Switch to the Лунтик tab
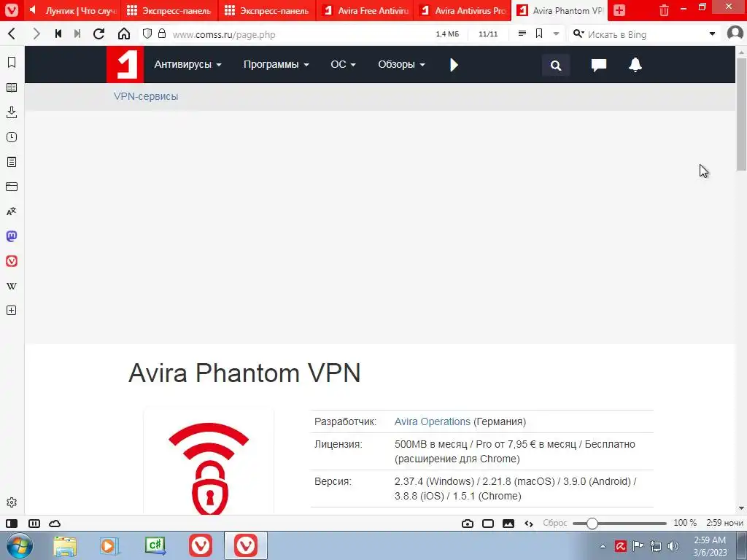Image resolution: width=747 pixels, height=560 pixels. coord(71,10)
